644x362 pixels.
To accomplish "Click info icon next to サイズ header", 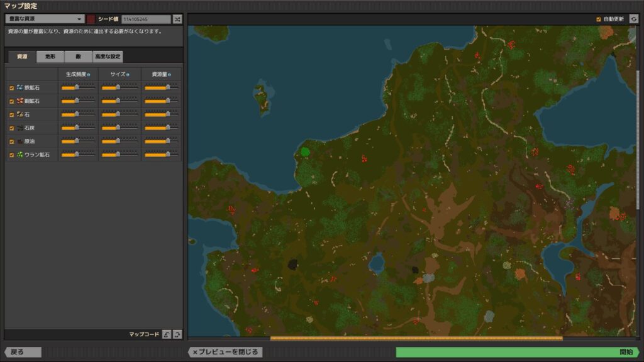I will [128, 75].
